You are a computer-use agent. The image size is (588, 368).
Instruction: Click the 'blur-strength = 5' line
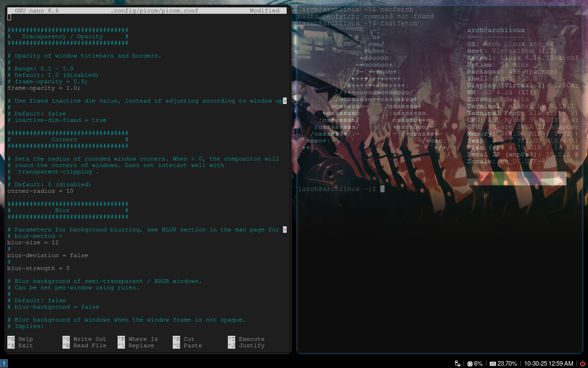[x=39, y=268]
